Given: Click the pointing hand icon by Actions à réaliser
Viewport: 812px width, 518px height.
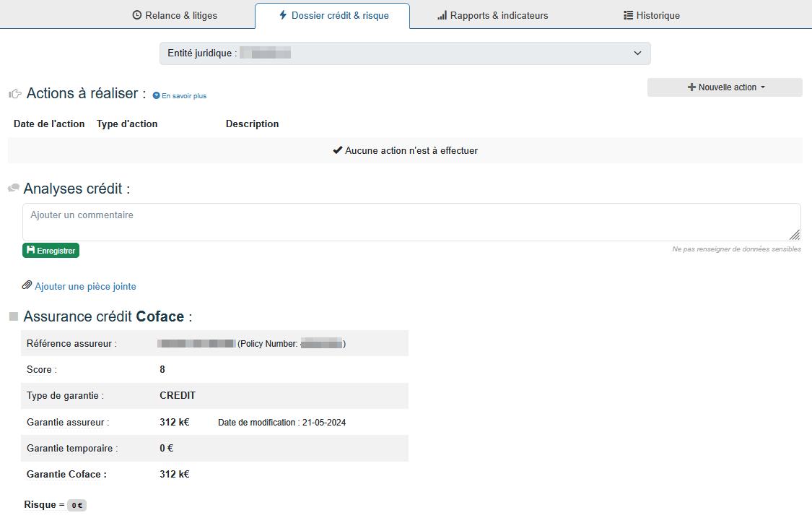Looking at the screenshot, I should (15, 94).
